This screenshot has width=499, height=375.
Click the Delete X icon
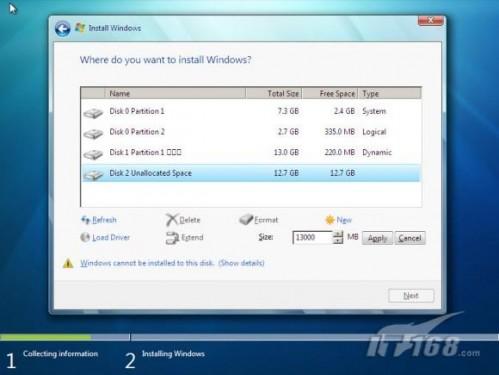pyautogui.click(x=172, y=220)
